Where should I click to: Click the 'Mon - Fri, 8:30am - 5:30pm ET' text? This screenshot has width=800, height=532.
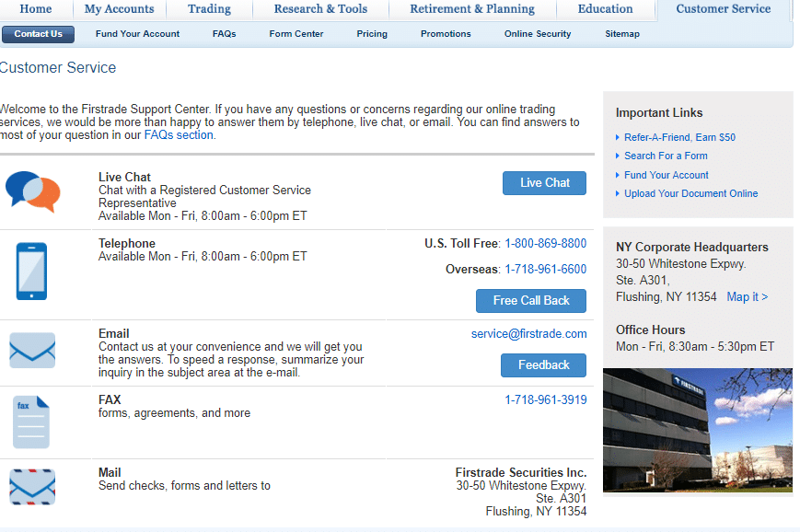click(x=694, y=347)
